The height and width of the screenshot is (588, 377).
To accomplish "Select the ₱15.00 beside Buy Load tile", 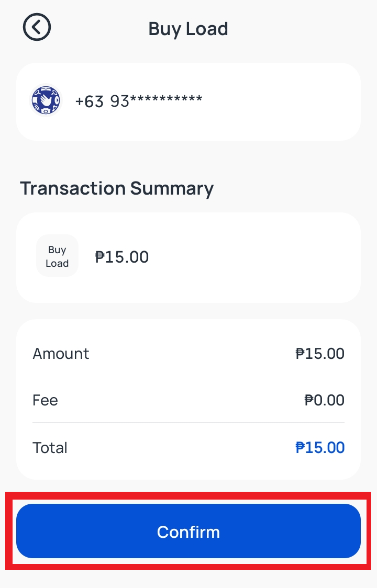I will click(x=122, y=257).
